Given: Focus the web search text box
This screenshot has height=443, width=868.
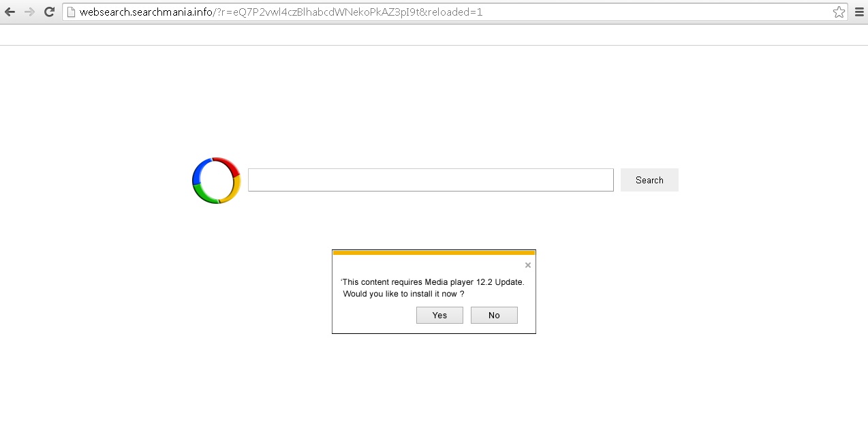Looking at the screenshot, I should [x=431, y=180].
